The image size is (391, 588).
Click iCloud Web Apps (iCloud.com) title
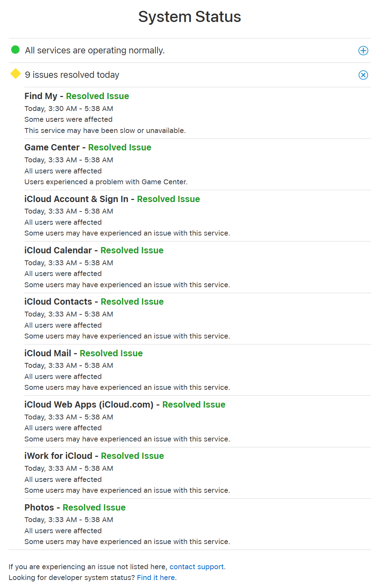pyautogui.click(x=125, y=405)
